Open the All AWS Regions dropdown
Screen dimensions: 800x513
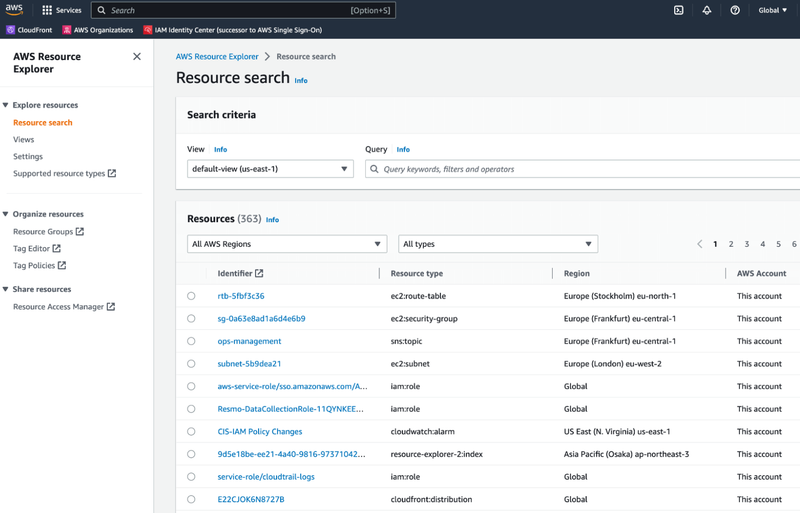286,244
